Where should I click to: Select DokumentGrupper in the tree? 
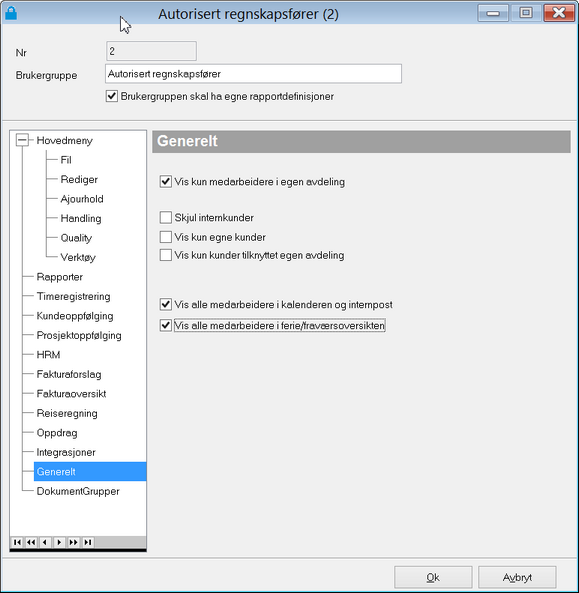pyautogui.click(x=78, y=491)
